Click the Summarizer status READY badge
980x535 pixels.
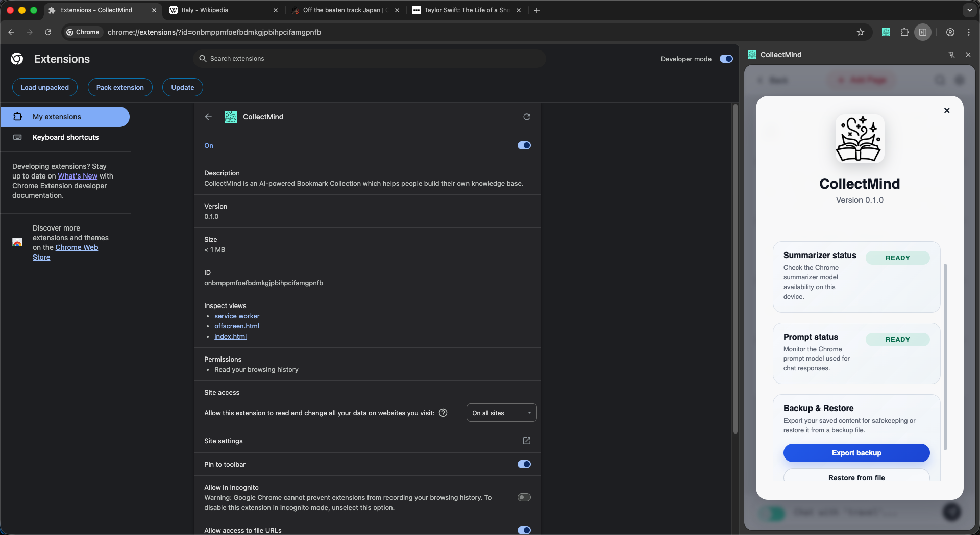897,258
